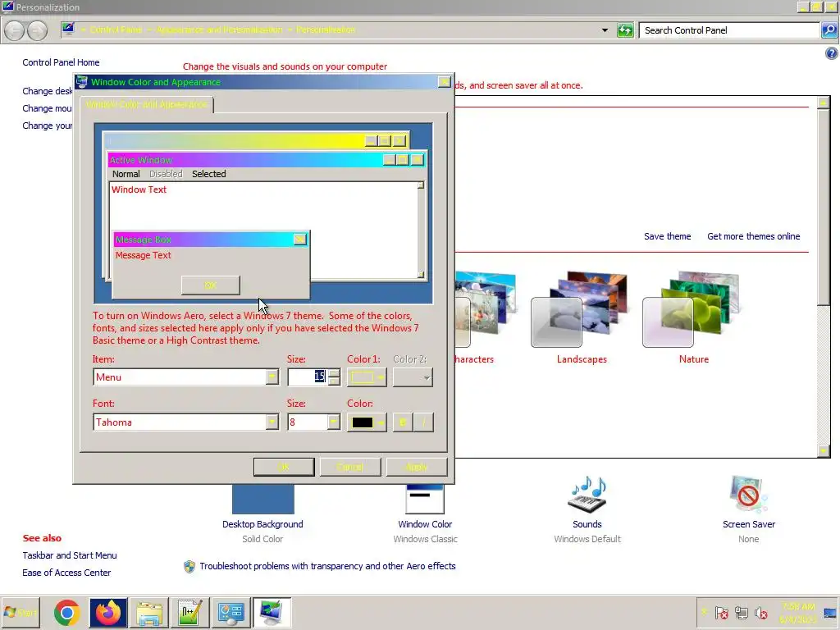The image size is (840, 630).
Task: Click Window Text in the preview
Action: (x=139, y=189)
